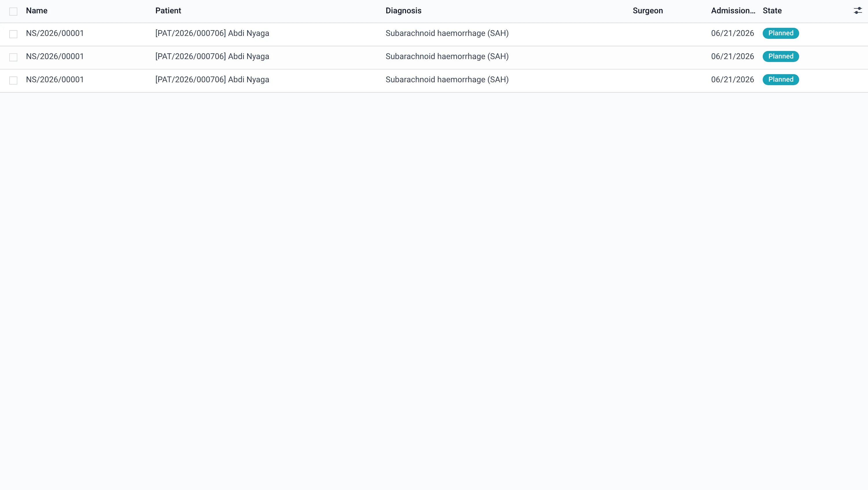Sort by Admission date column header
The height and width of the screenshot is (490, 868).
click(733, 11)
